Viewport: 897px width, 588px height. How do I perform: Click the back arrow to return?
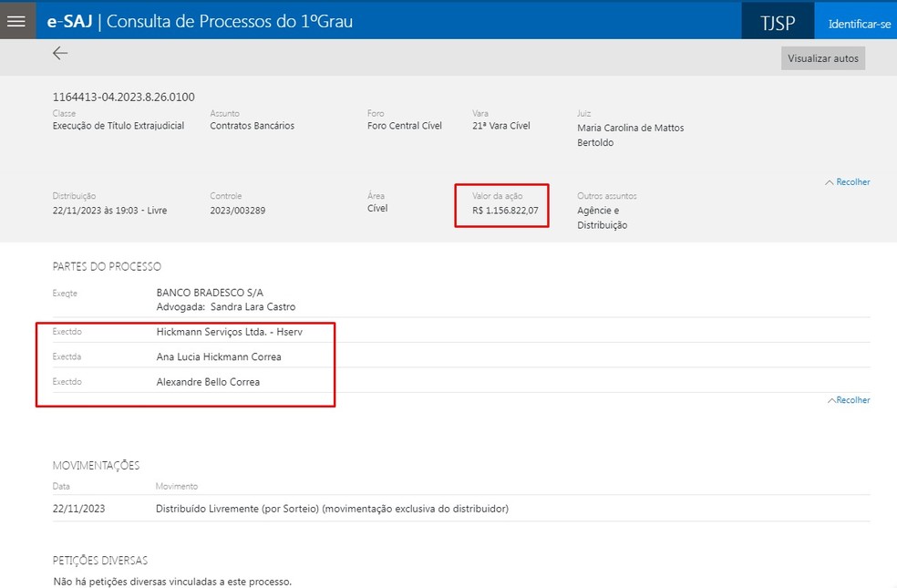[x=60, y=53]
